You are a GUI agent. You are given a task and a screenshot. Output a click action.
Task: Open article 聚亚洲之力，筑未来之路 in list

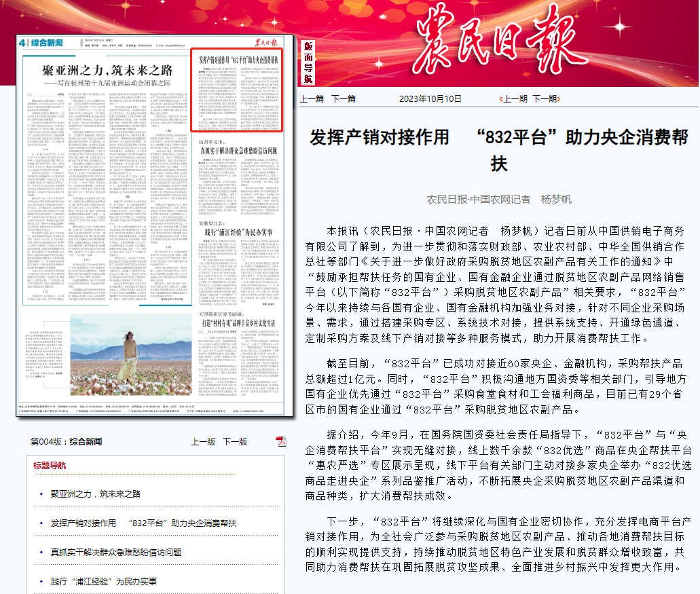pos(96,494)
